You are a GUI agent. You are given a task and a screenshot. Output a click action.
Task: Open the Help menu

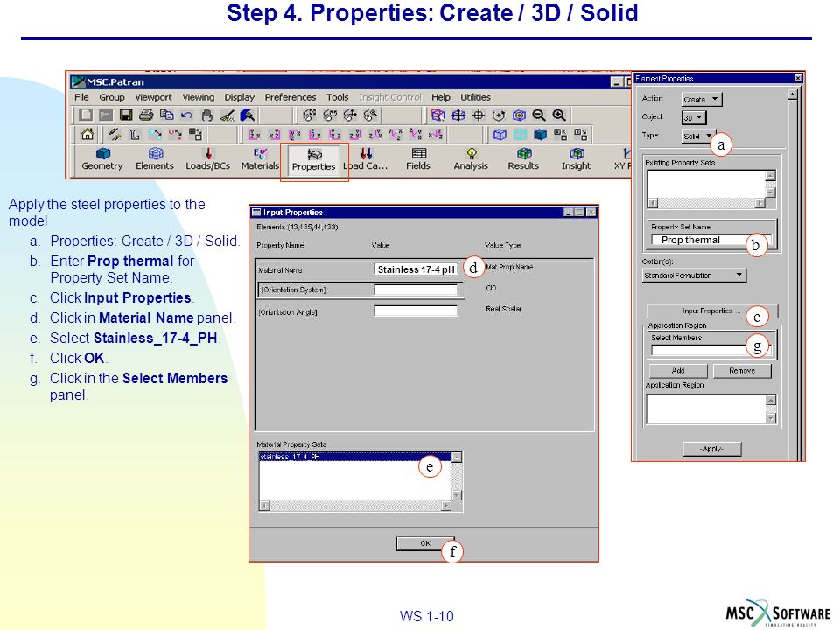441,97
